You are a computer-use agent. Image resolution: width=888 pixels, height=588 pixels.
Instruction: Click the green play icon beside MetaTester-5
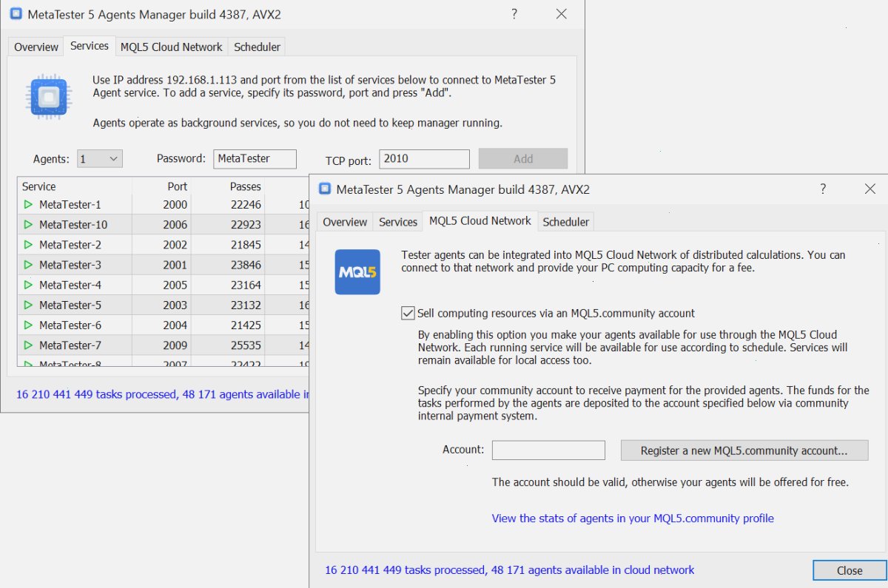click(28, 305)
